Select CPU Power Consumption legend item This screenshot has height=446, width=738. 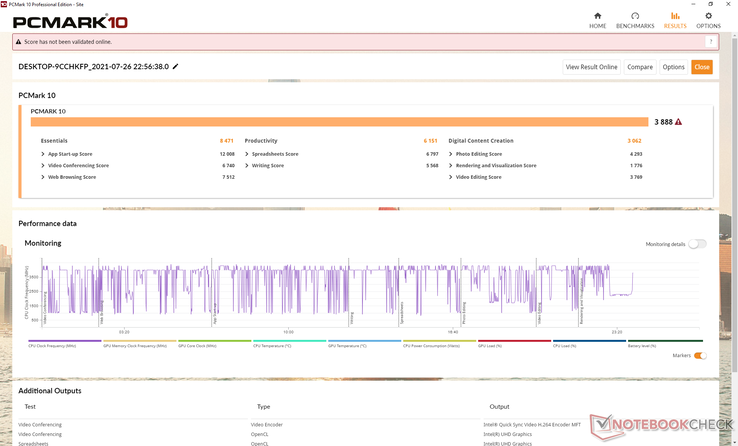point(439,343)
